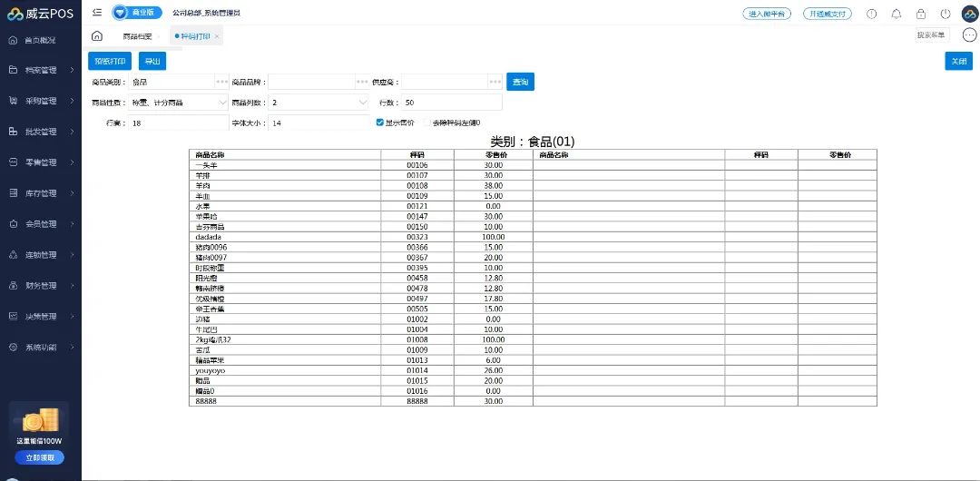Click the 查询 search button

(521, 82)
